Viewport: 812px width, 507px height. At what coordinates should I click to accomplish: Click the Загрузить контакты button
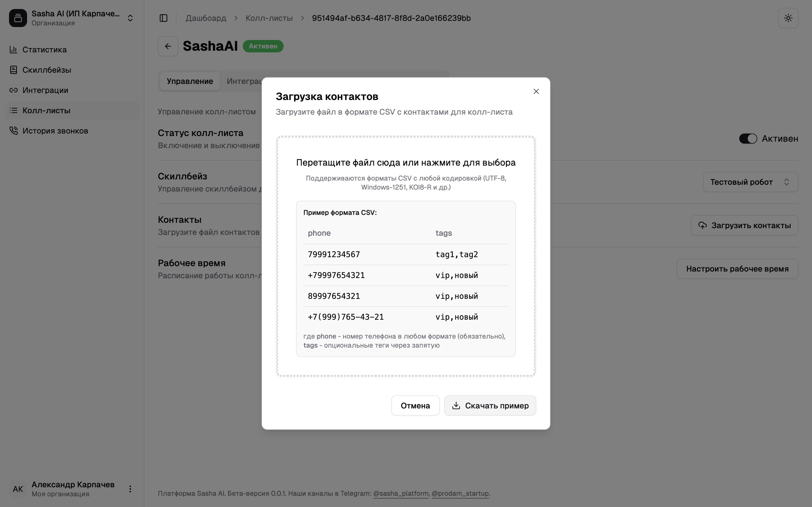(744, 225)
